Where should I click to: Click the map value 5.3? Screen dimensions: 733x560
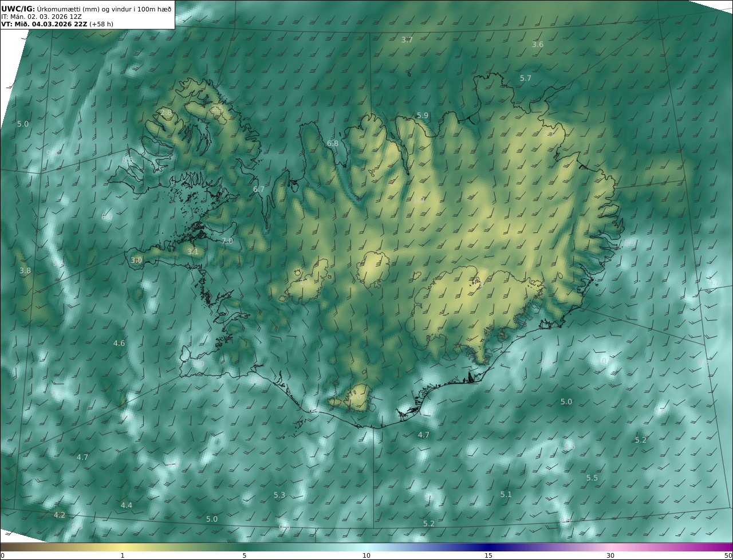tap(279, 495)
